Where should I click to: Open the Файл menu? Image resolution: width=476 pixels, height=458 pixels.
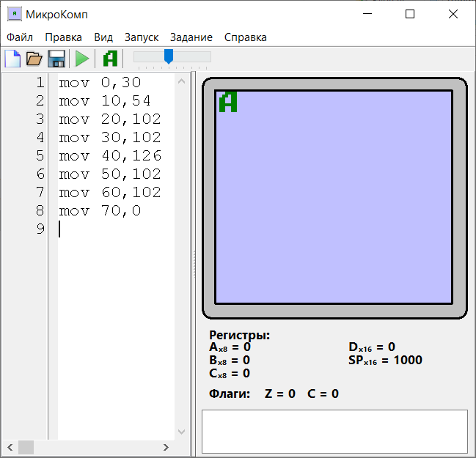click(20, 37)
